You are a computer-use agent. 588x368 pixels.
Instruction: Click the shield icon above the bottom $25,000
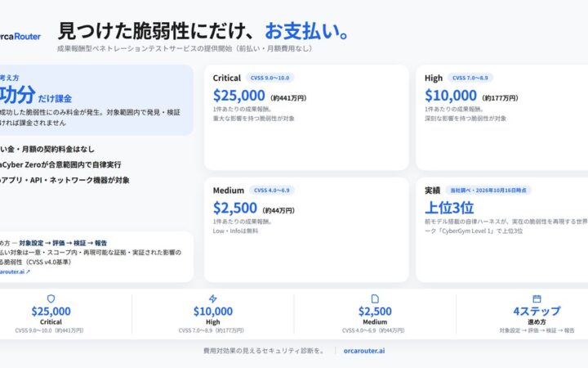coord(51,298)
